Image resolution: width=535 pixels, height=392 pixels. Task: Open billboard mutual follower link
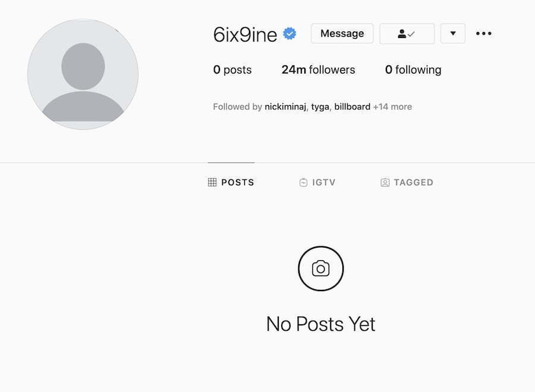pos(352,107)
